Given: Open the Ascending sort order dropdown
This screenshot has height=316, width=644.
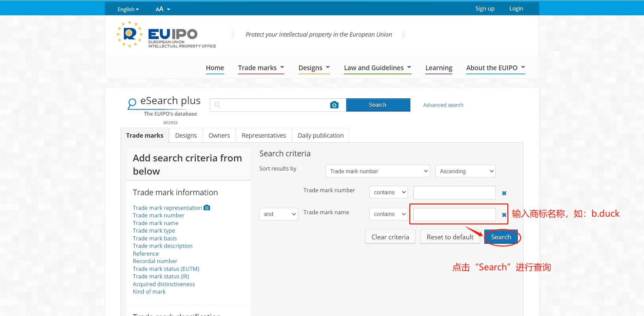Looking at the screenshot, I should pyautogui.click(x=465, y=171).
